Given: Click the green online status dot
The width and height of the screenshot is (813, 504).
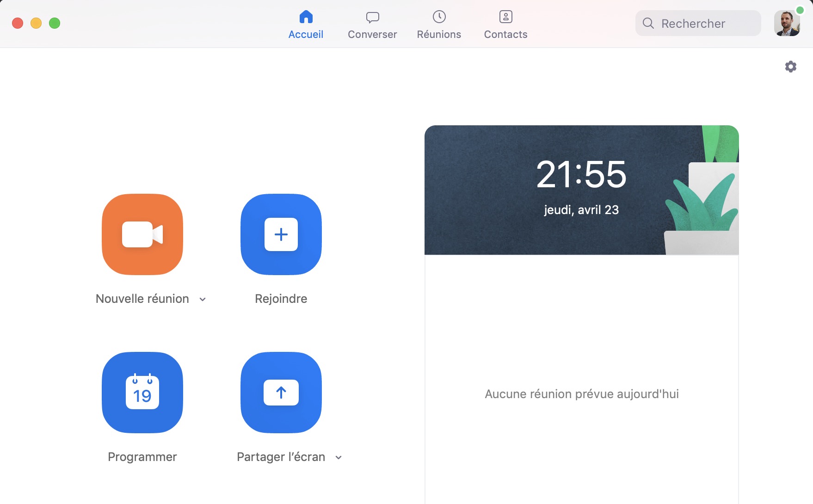Looking at the screenshot, I should click(800, 10).
